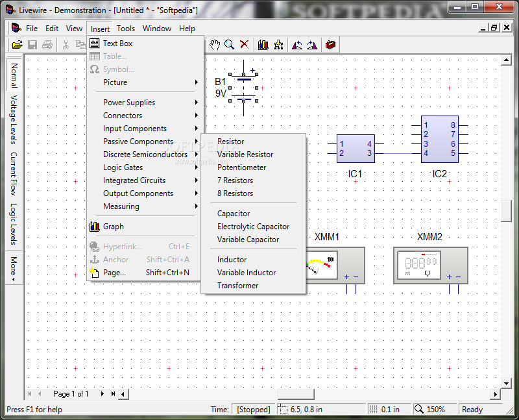The width and height of the screenshot is (519, 420).
Task: Click the horizontal scrollbar thumb
Action: coord(296,394)
